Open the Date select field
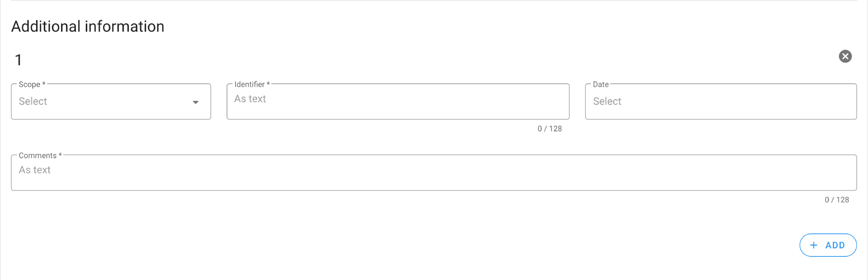The width and height of the screenshot is (868, 280). pyautogui.click(x=721, y=101)
